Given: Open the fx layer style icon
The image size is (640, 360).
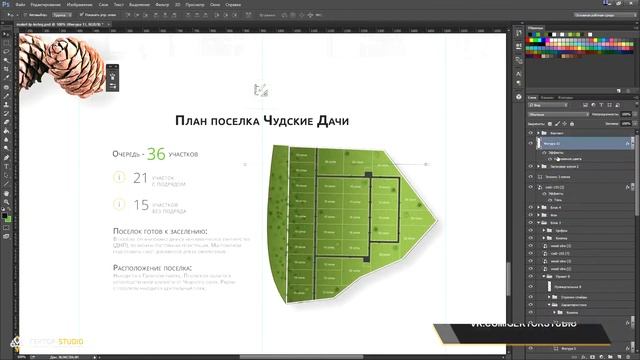Looking at the screenshot, I should 584,357.
